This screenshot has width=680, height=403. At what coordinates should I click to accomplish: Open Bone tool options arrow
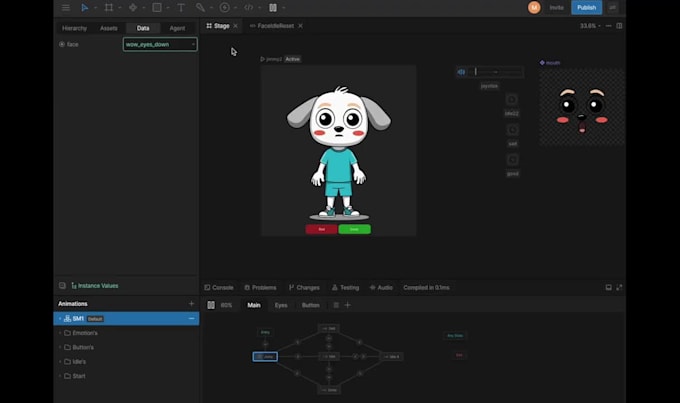[x=211, y=8]
